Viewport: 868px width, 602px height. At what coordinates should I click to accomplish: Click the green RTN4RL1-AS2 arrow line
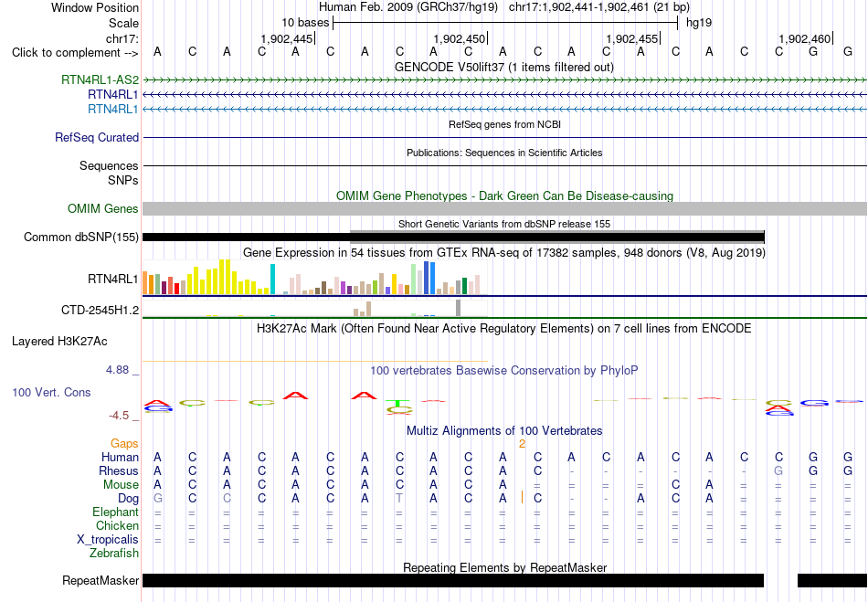click(x=505, y=80)
